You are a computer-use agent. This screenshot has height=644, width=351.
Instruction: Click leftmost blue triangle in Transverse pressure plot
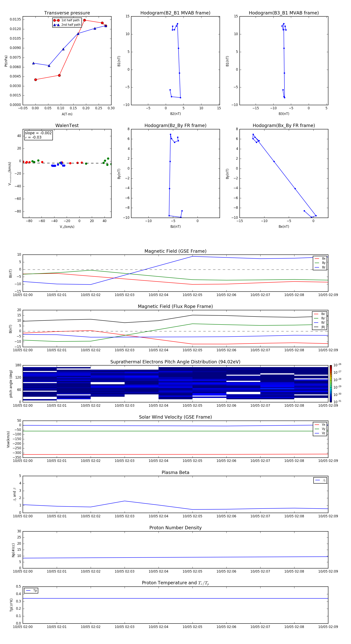pyautogui.click(x=34, y=63)
